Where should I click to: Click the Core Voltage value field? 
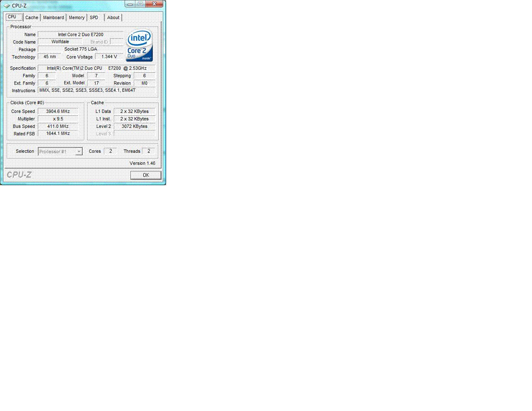pyautogui.click(x=109, y=56)
